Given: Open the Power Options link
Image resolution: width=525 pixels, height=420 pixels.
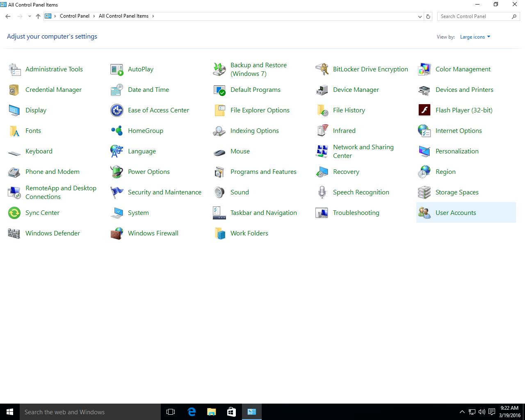Looking at the screenshot, I should pos(149,172).
